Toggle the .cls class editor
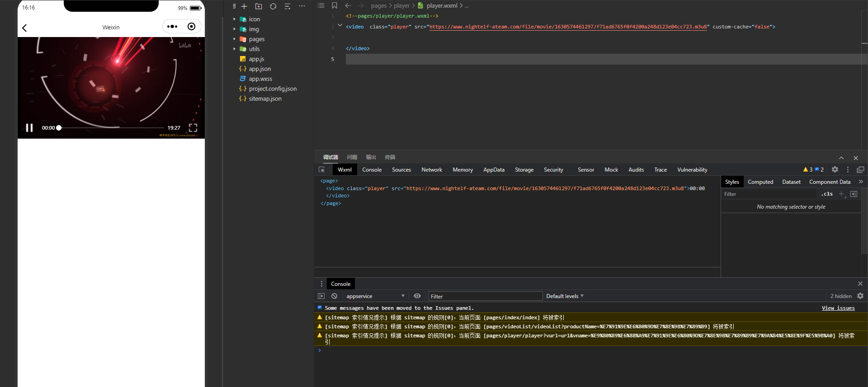 pos(827,194)
